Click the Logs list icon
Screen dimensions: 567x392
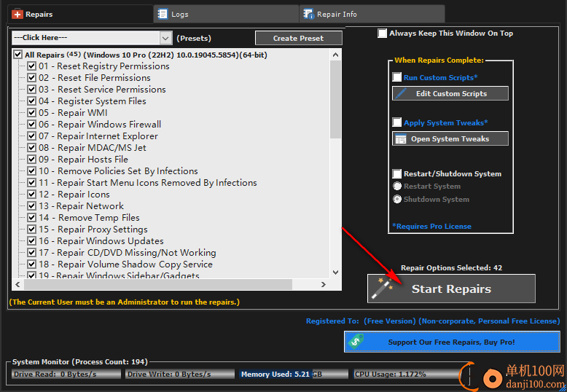(x=163, y=14)
